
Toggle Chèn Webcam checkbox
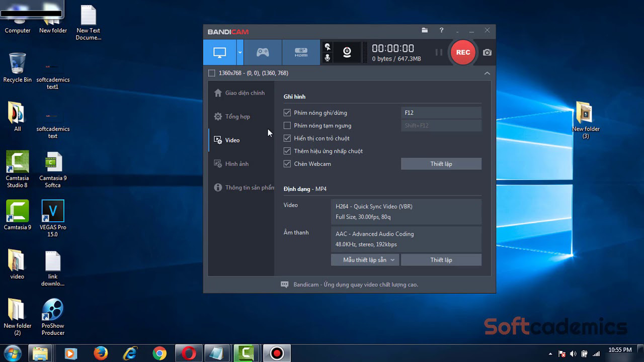[x=287, y=164]
